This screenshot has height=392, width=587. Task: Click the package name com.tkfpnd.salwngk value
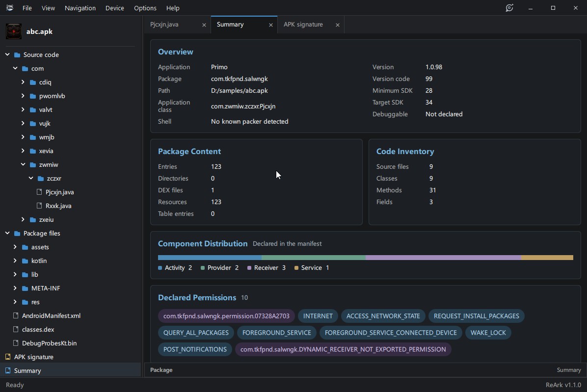(239, 79)
